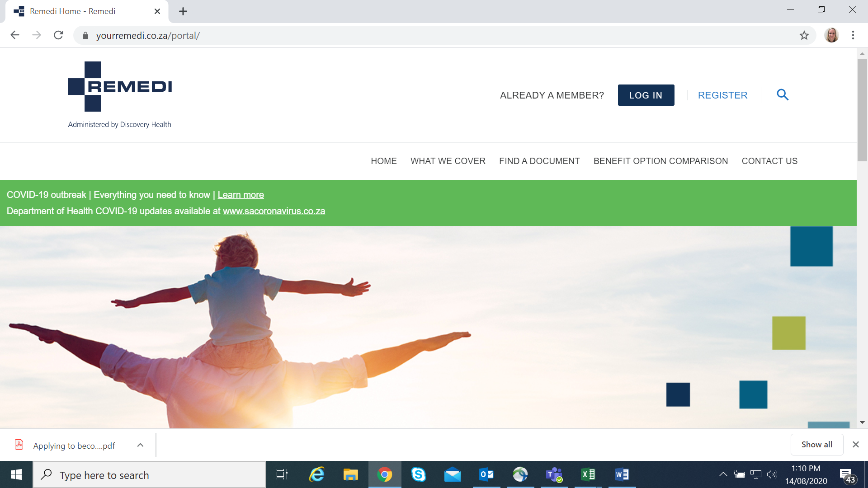
Task: Open the notification center icon
Action: click(848, 475)
